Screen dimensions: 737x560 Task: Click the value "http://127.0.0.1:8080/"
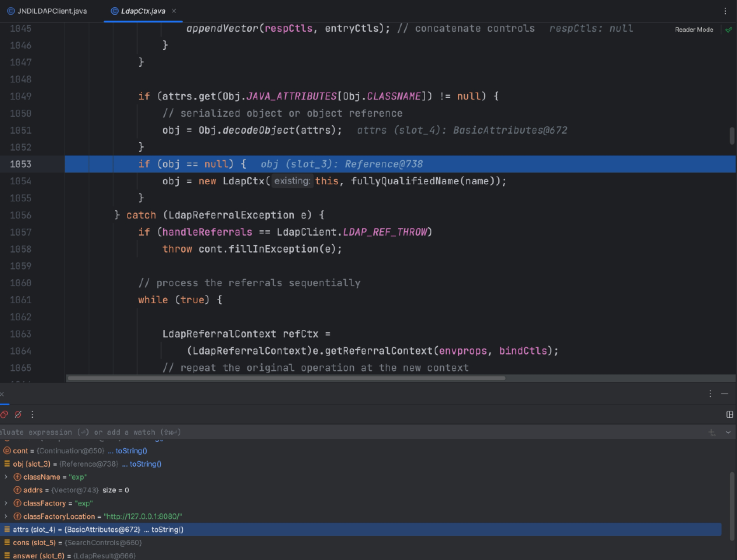143,516
